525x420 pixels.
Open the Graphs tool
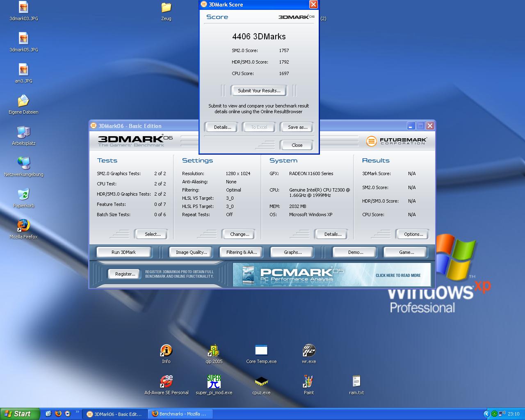point(292,252)
